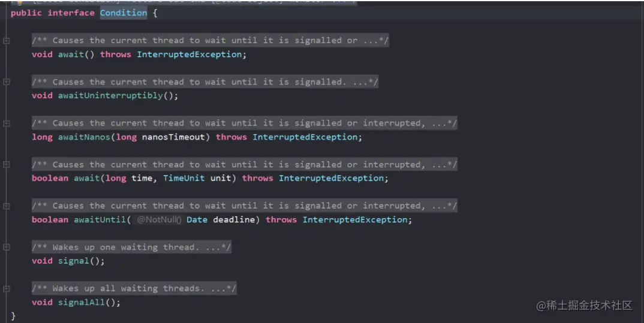Click the closing brace of the interface
Image resolution: width=644 pixels, height=323 pixels.
(13, 316)
